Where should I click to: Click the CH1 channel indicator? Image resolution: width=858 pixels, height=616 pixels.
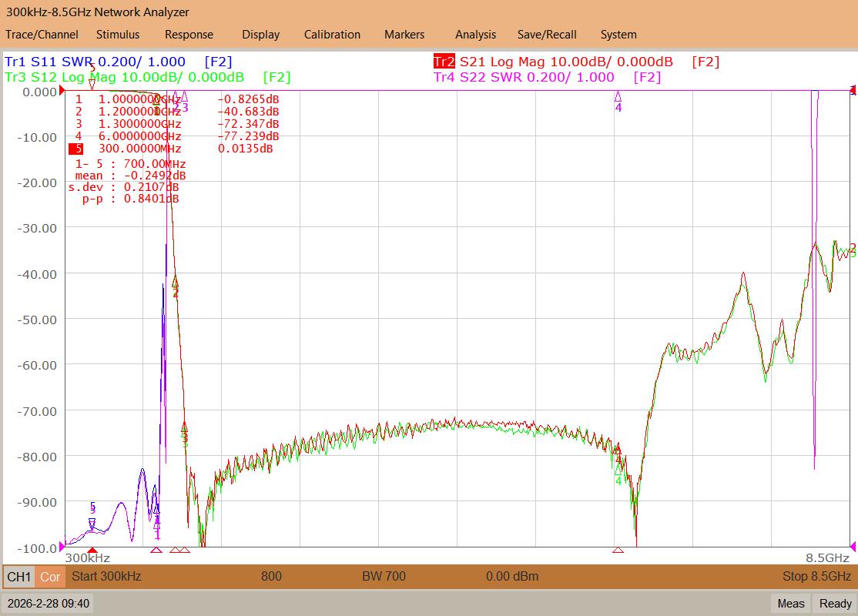point(19,577)
